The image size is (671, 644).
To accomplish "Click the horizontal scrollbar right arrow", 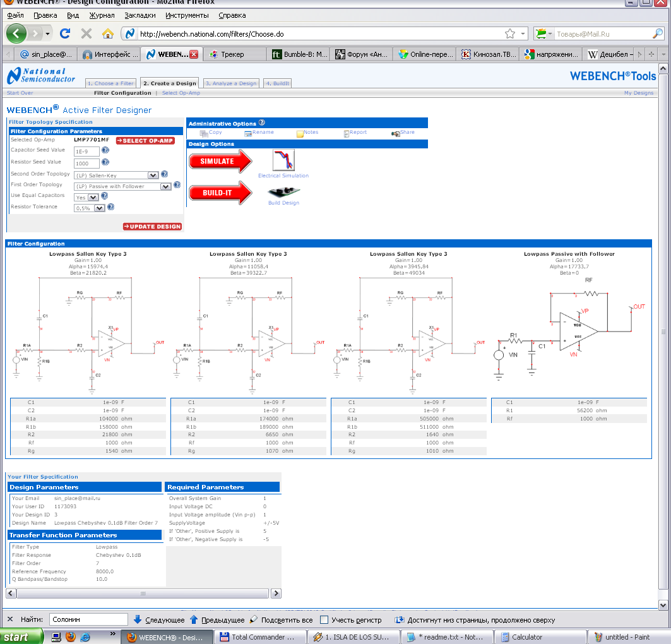I will [276, 593].
